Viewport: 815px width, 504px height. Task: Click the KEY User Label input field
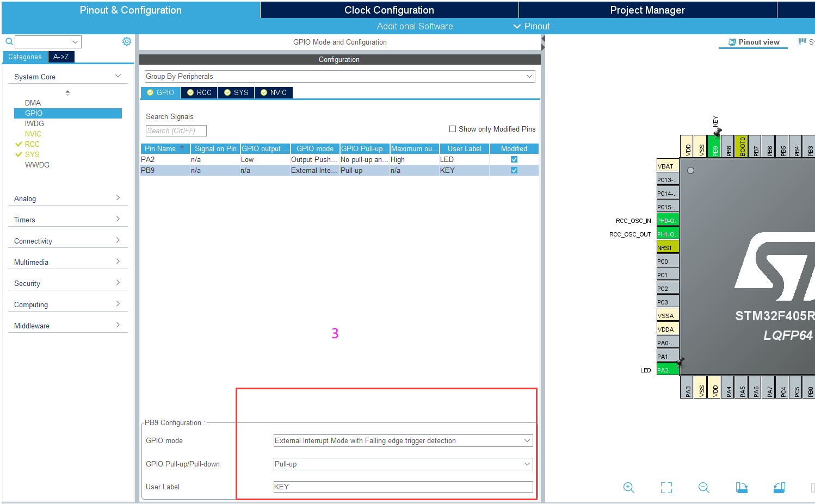pos(403,487)
